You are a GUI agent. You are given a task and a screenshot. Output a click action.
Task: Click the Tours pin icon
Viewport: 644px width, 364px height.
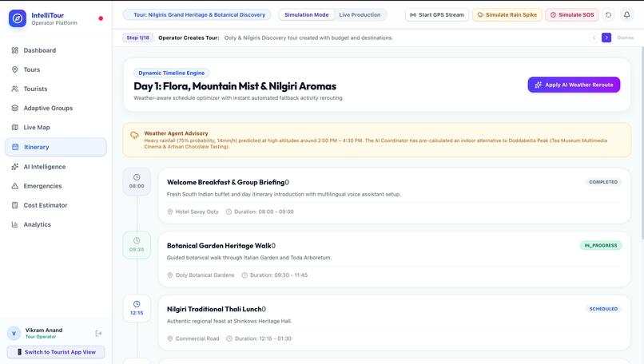pyautogui.click(x=15, y=69)
